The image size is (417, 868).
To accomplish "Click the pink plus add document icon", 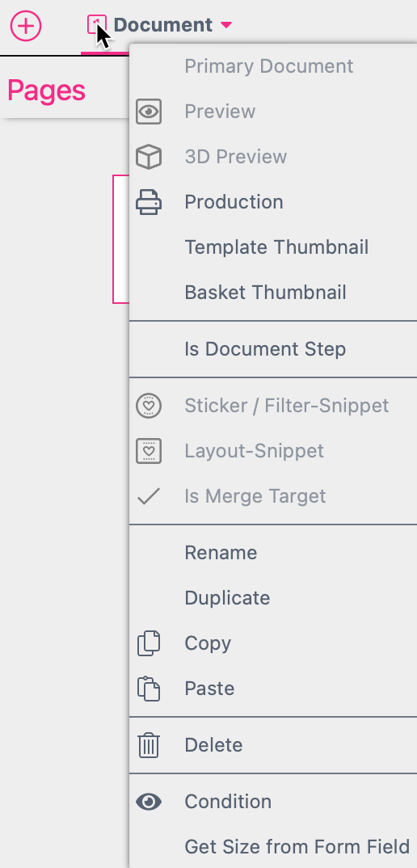I will pos(26,26).
